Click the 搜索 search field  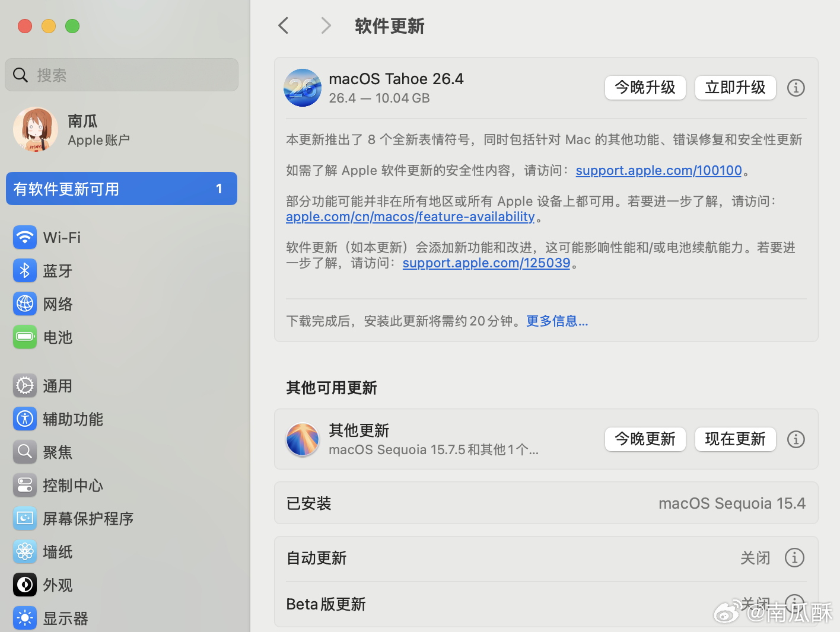121,75
